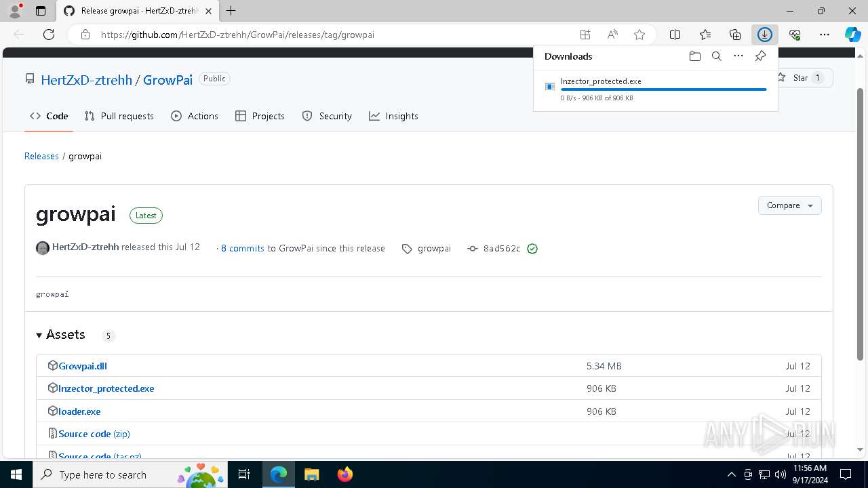Pin the Downloads panel

tap(760, 56)
